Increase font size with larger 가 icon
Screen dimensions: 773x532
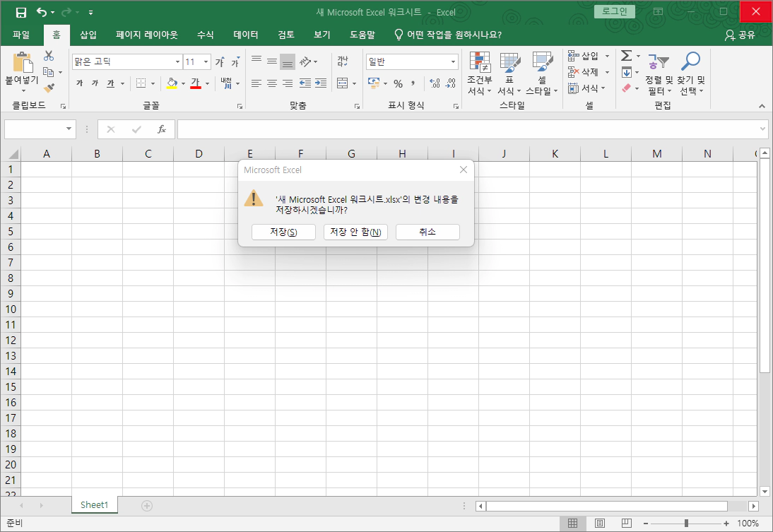pyautogui.click(x=220, y=61)
